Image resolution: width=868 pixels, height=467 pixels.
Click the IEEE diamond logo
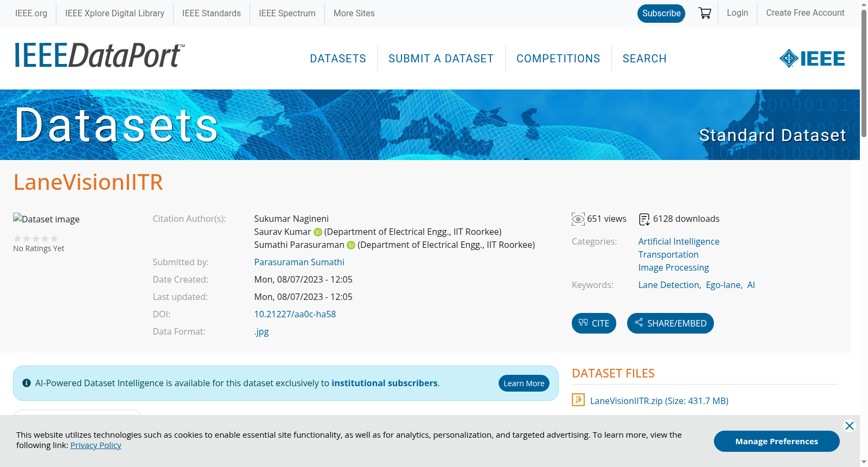coord(812,59)
